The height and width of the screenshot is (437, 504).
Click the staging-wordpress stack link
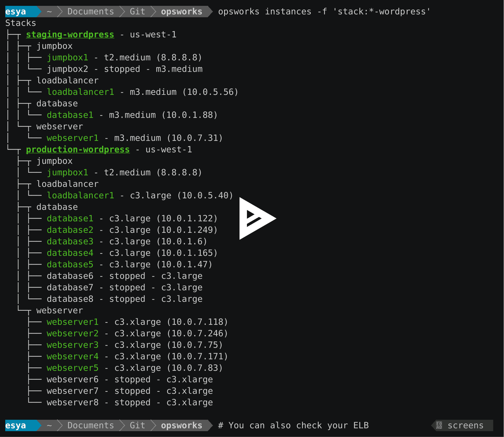pos(70,34)
